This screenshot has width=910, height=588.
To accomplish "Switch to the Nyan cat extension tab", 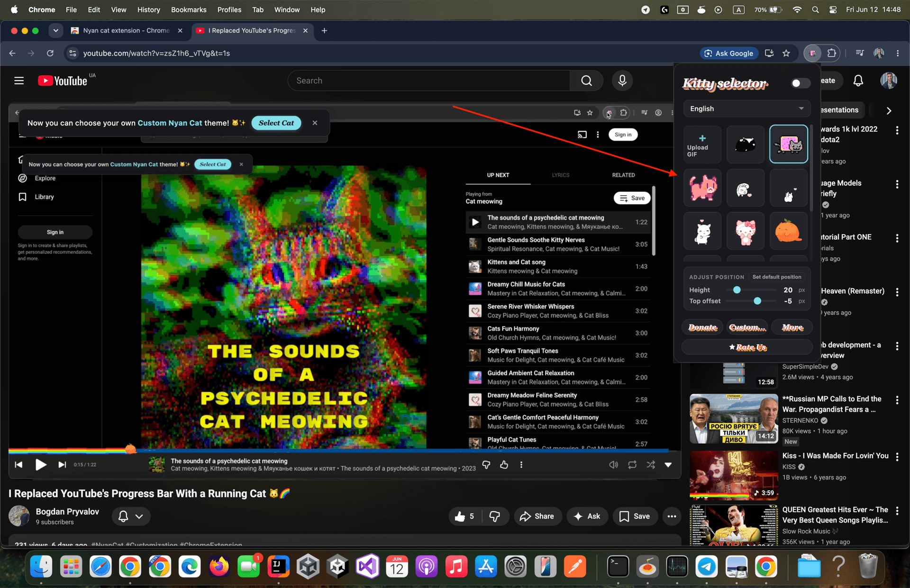I will coord(126,30).
